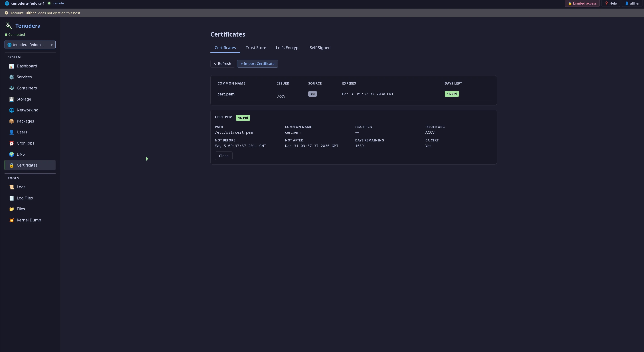Open the ulther user menu

click(632, 3)
